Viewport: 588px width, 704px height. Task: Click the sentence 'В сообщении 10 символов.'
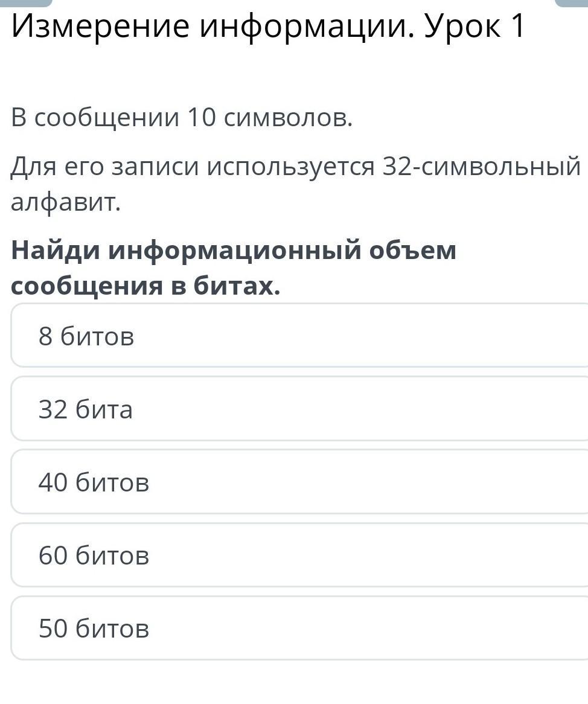[x=181, y=118]
